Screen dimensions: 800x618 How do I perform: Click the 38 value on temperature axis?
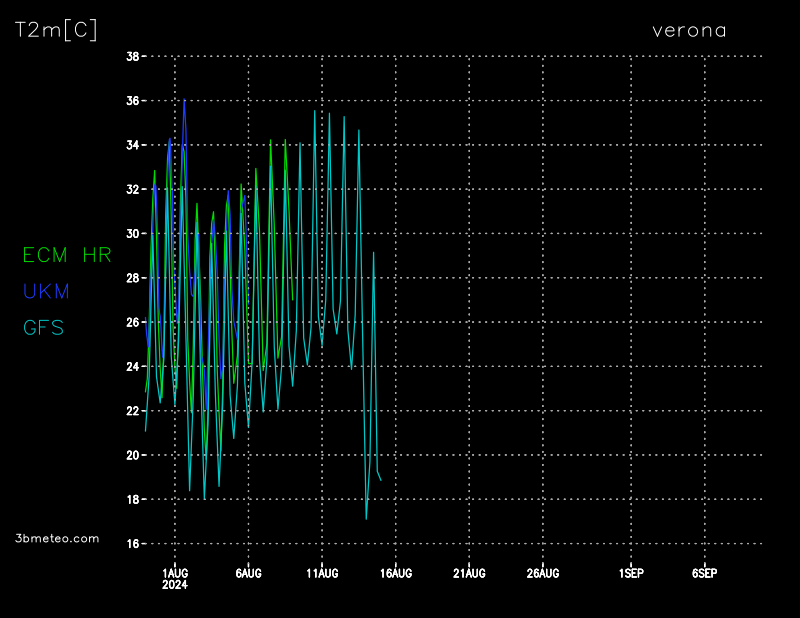(x=132, y=57)
